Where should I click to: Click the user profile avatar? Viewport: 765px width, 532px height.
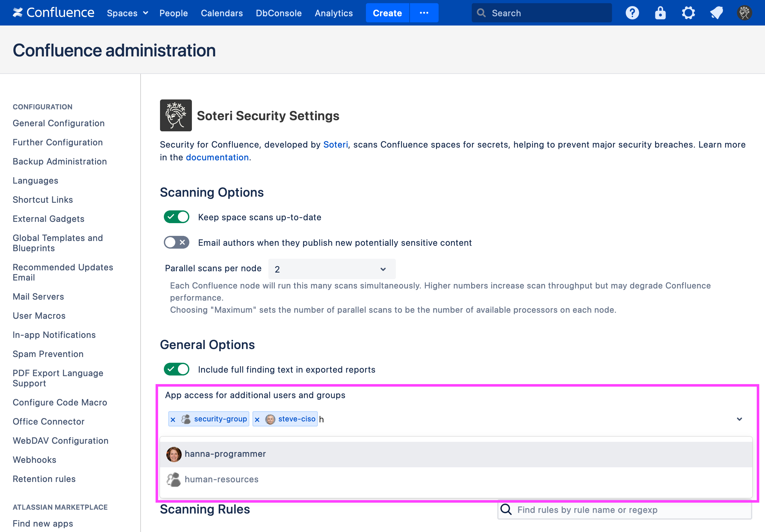[744, 13]
